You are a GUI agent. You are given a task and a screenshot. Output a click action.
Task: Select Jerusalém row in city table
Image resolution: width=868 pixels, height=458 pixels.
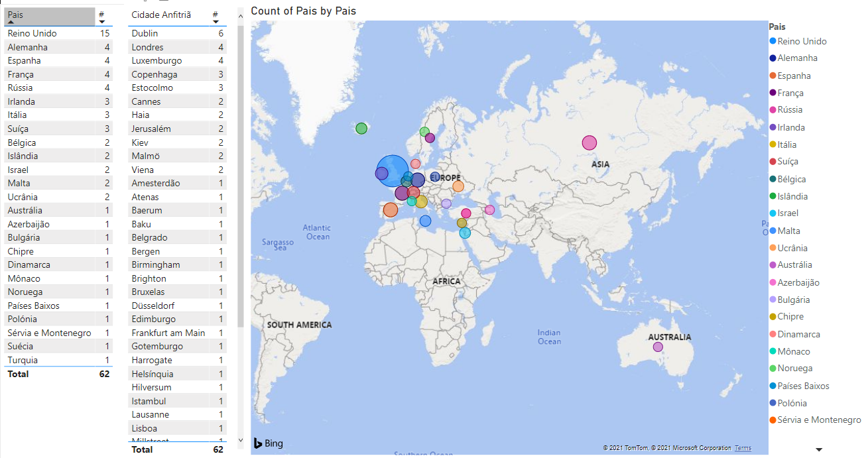click(178, 129)
